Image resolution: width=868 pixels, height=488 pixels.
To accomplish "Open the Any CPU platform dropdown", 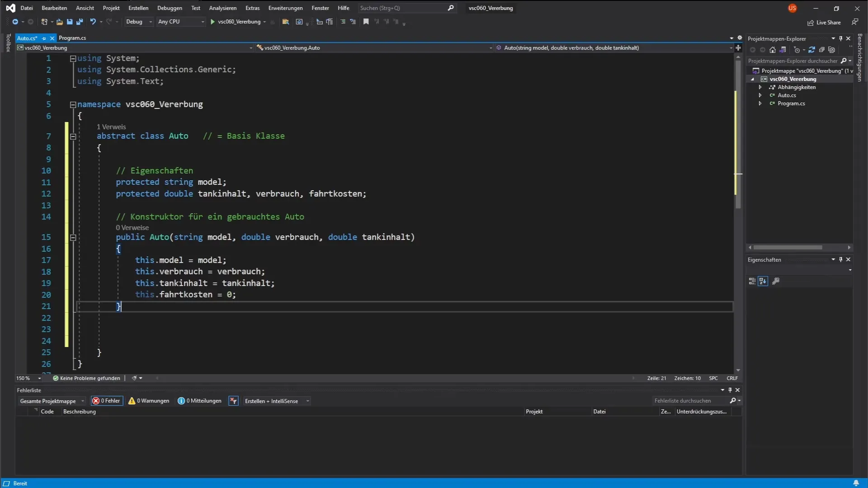I will [x=181, y=22].
